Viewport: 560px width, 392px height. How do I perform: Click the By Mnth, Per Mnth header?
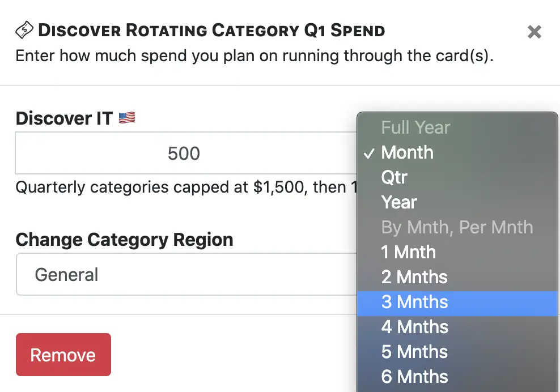tap(457, 227)
